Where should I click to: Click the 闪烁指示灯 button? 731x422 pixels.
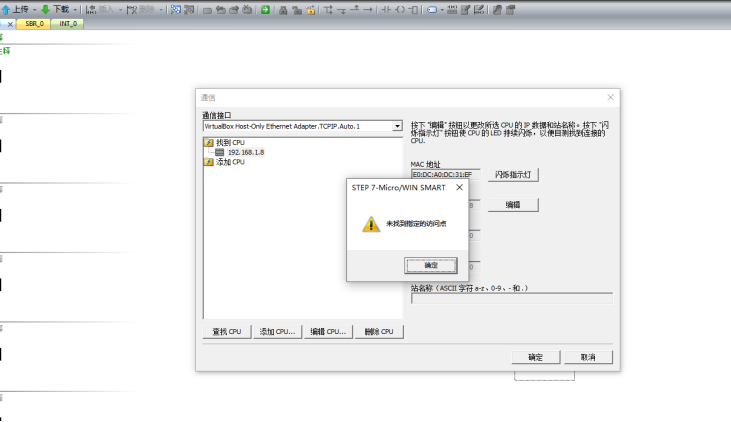point(513,174)
